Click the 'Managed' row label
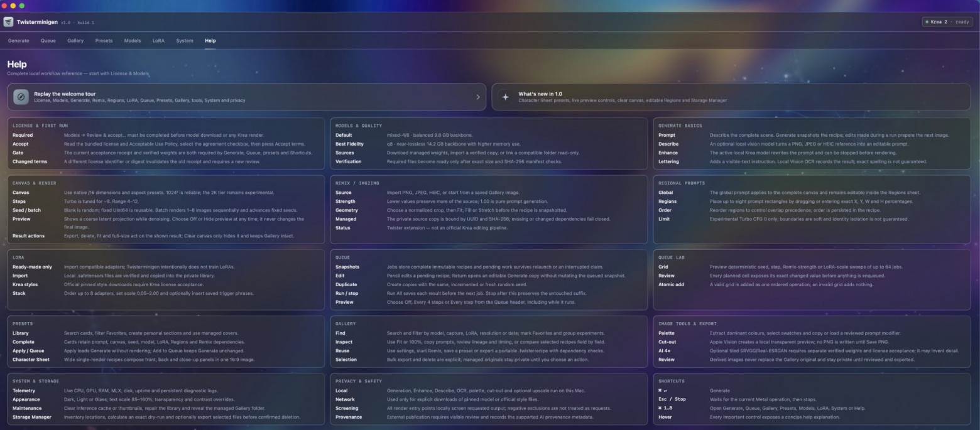The width and height of the screenshot is (980, 430). (346, 219)
